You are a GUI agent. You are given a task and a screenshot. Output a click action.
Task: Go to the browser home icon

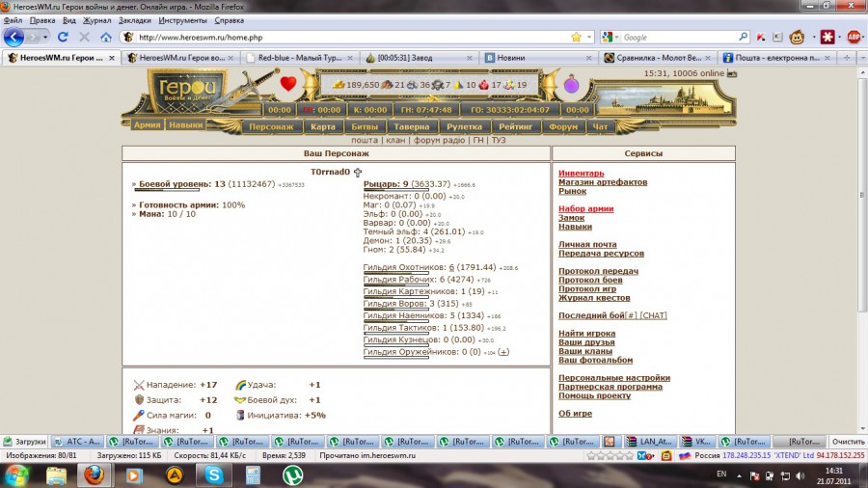pos(106,37)
